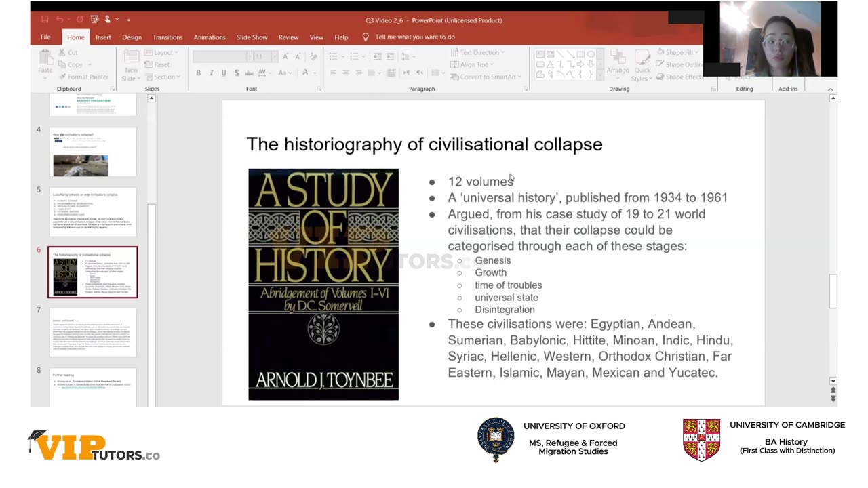Click the Undo arrow icon
The height and width of the screenshot is (488, 868).
pos(60,20)
